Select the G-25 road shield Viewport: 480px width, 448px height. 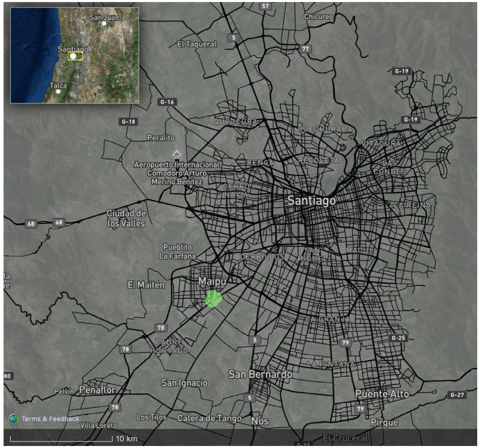(x=398, y=338)
